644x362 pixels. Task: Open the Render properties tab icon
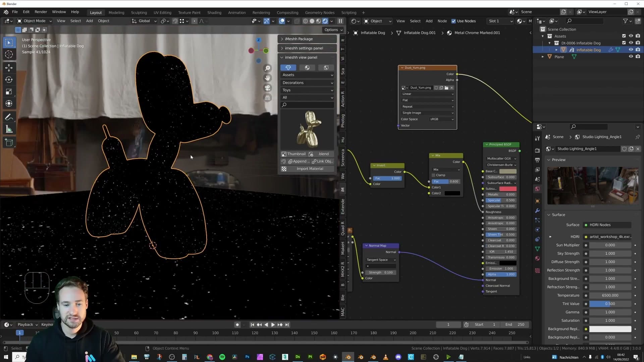[537, 150]
